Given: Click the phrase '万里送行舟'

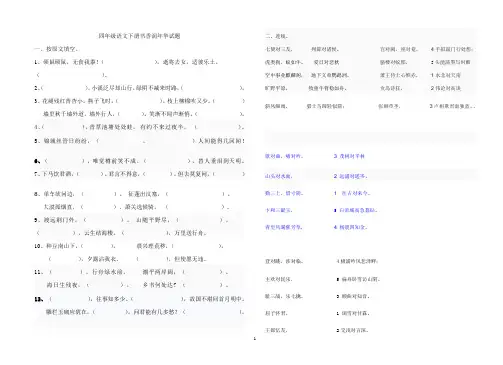Looking at the screenshot, I should point(189,233).
